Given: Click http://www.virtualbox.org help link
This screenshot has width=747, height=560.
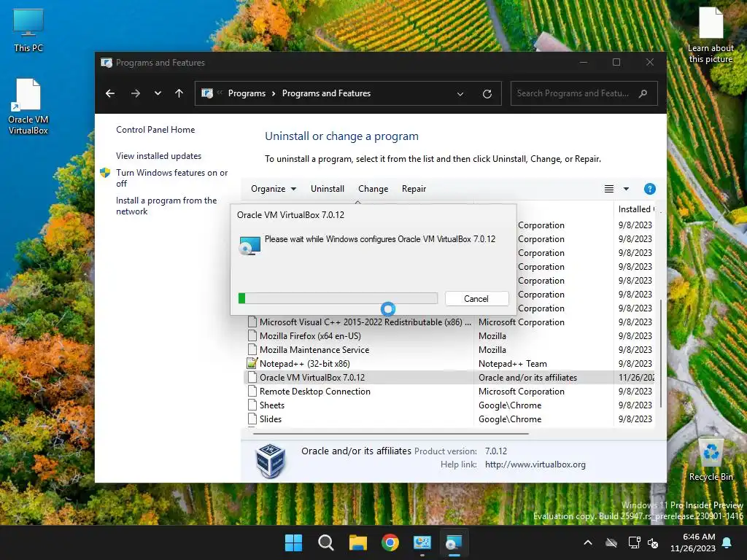Looking at the screenshot, I should pos(535,464).
